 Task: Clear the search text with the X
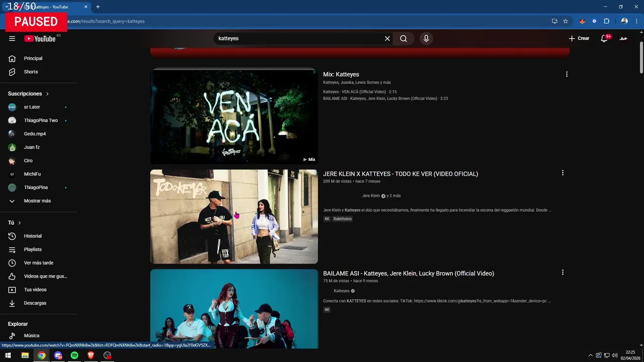click(x=387, y=39)
